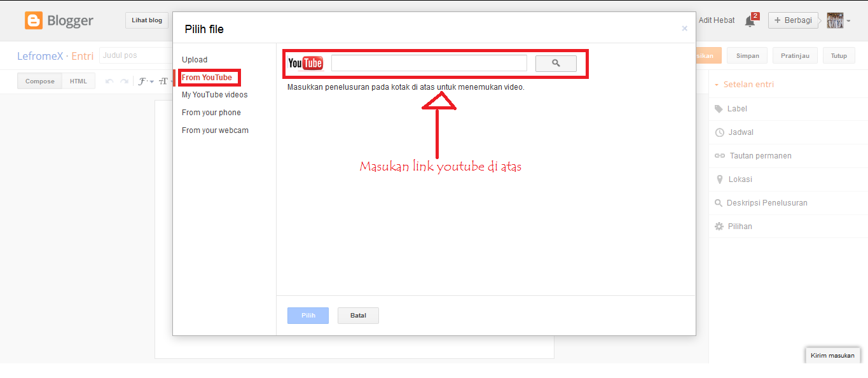
Task: Collapse the Setelan entri section
Action: coord(744,84)
